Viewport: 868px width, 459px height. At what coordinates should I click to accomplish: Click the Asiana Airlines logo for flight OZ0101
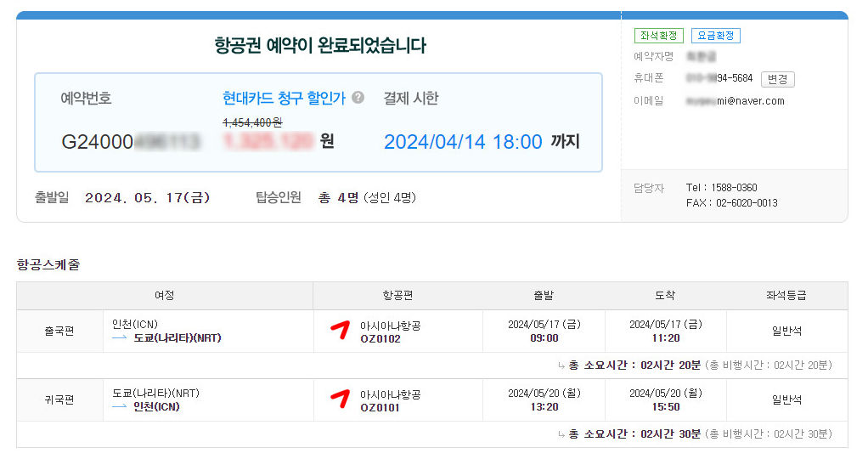click(x=340, y=399)
